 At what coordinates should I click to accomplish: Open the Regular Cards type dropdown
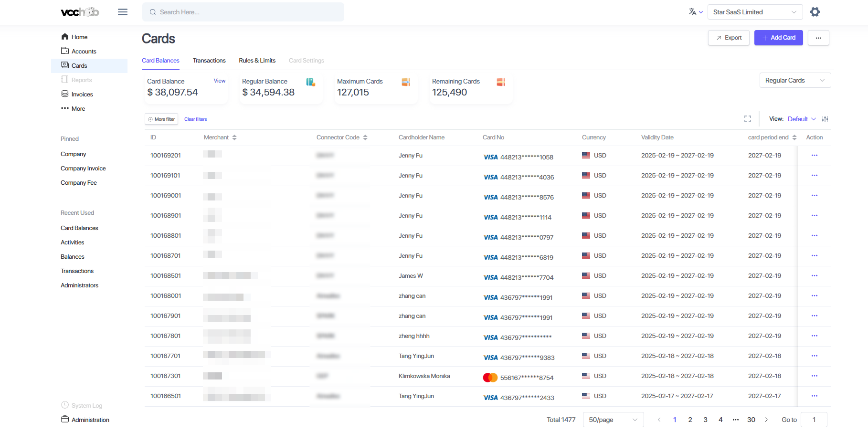point(795,80)
